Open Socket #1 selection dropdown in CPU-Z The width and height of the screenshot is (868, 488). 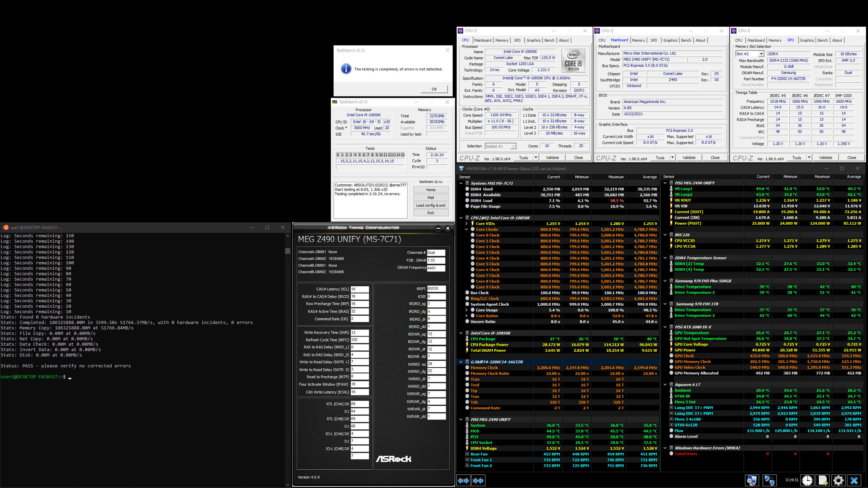513,146
